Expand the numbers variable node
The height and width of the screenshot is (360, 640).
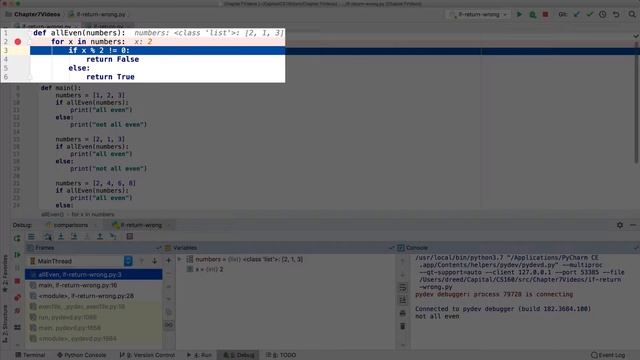coord(179,259)
